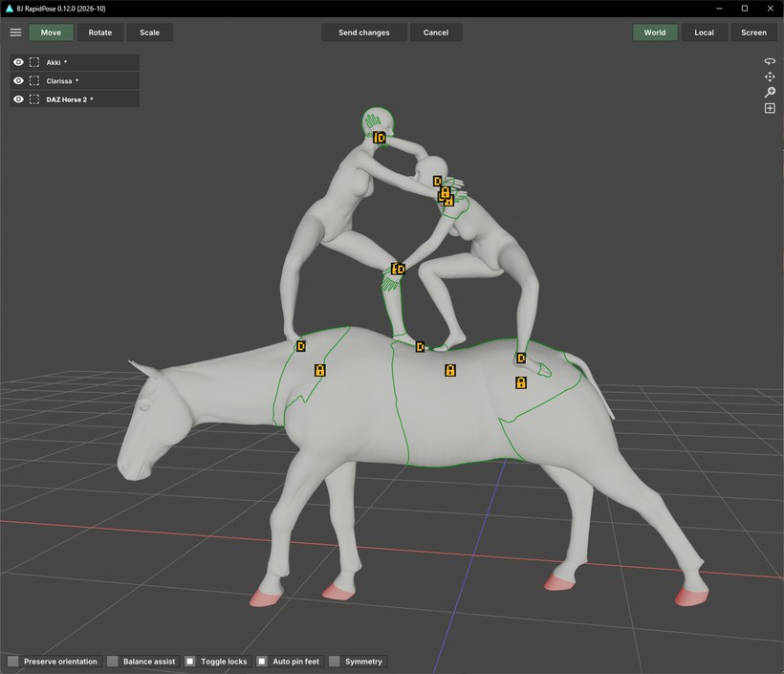This screenshot has height=674, width=784.
Task: Click the lock icon on horse's shoulder
Action: [320, 370]
